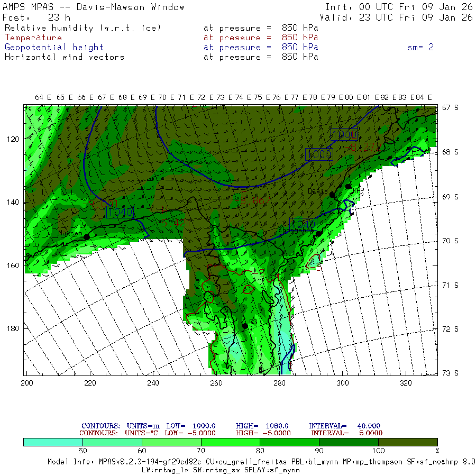Screen dimensions: 476x476
Task: Select the 80 to 90 percent green swatch
Action: pos(290,442)
